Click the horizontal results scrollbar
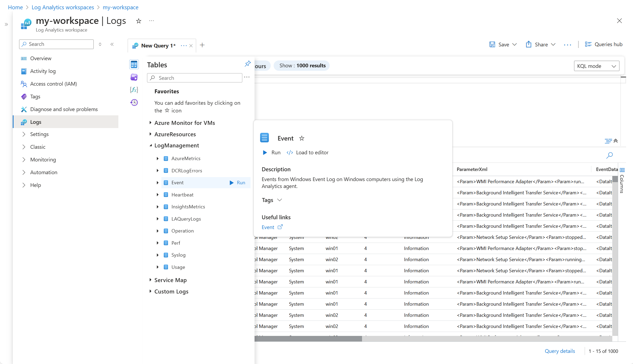 pos(308,339)
